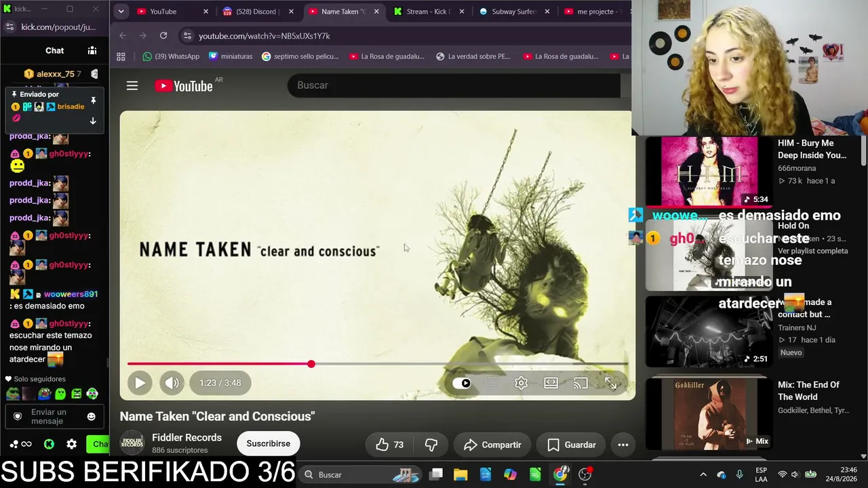Show hidden system tray icons

(x=703, y=474)
